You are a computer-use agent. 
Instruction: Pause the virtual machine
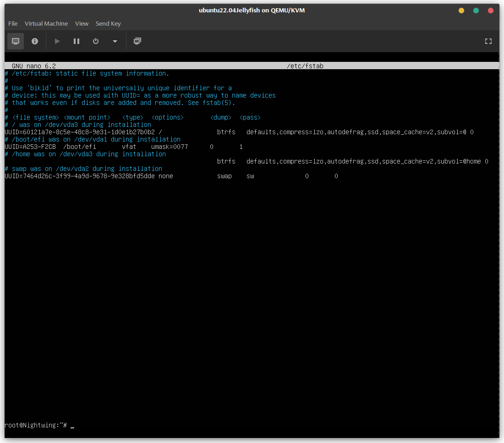(77, 41)
